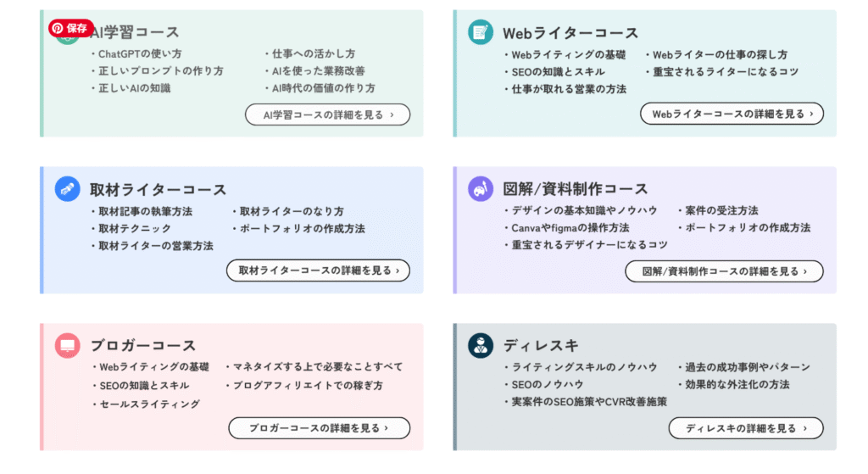The height and width of the screenshot is (474, 868).
Task: Click the ブロガーコース heading text
Action: pyautogui.click(x=142, y=345)
